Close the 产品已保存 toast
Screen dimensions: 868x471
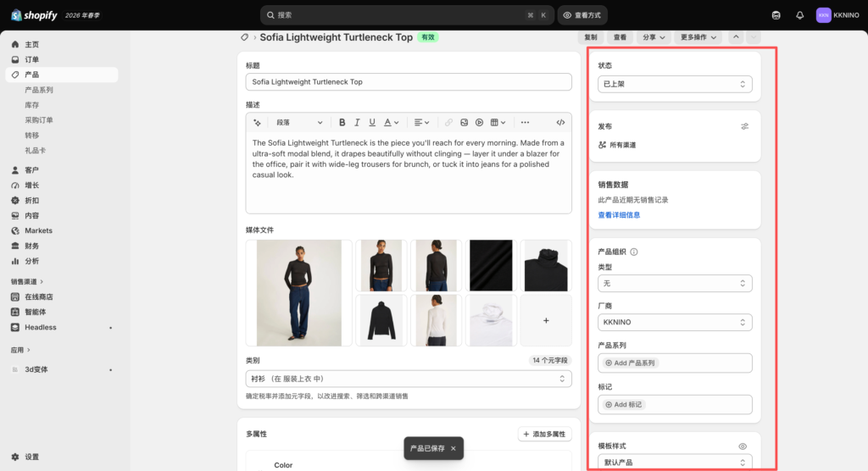tap(453, 448)
